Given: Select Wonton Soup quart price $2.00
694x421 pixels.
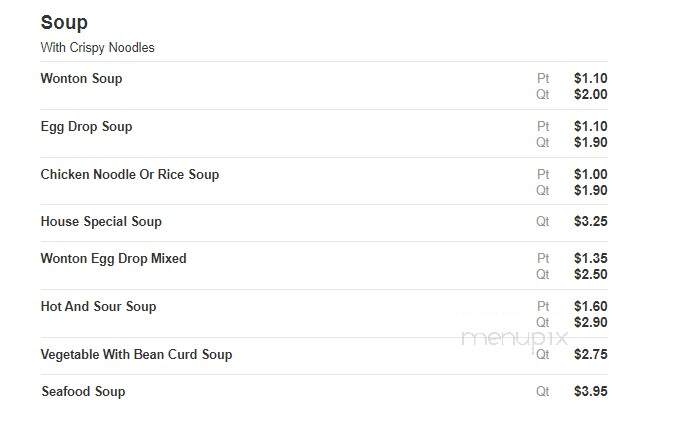Looking at the screenshot, I should click(x=590, y=94).
